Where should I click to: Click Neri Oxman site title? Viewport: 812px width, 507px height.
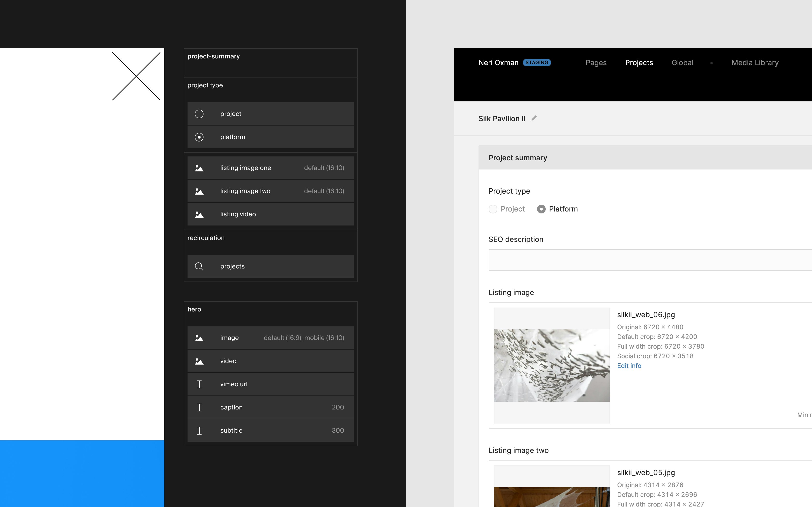tap(498, 63)
